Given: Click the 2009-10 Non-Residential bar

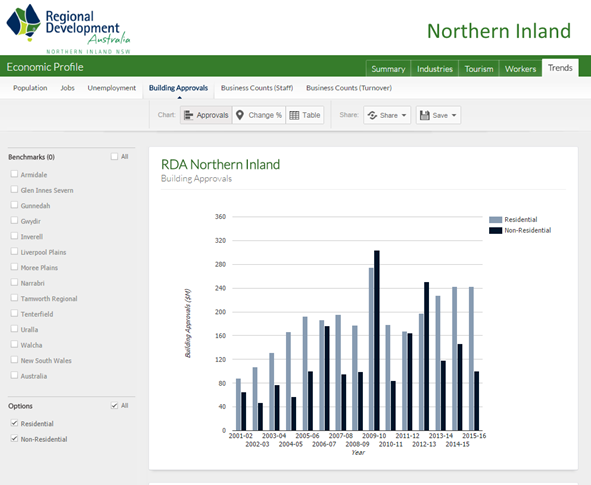Looking at the screenshot, I should click(377, 340).
